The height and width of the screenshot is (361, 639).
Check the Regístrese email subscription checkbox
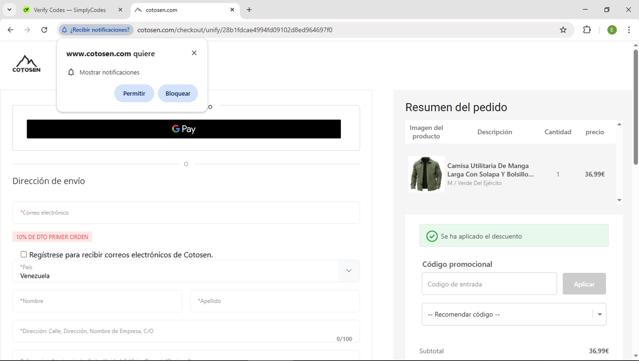24,254
